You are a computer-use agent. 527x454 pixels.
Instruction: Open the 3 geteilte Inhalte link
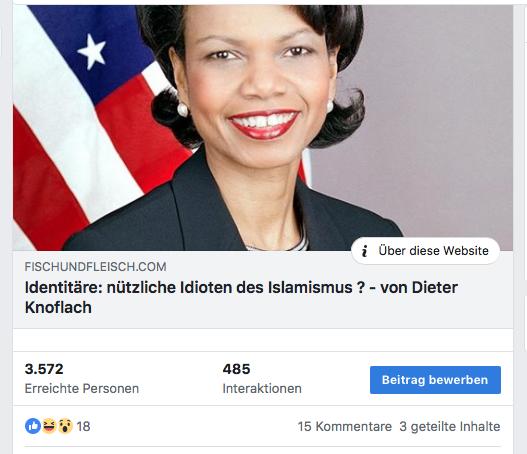(450, 426)
